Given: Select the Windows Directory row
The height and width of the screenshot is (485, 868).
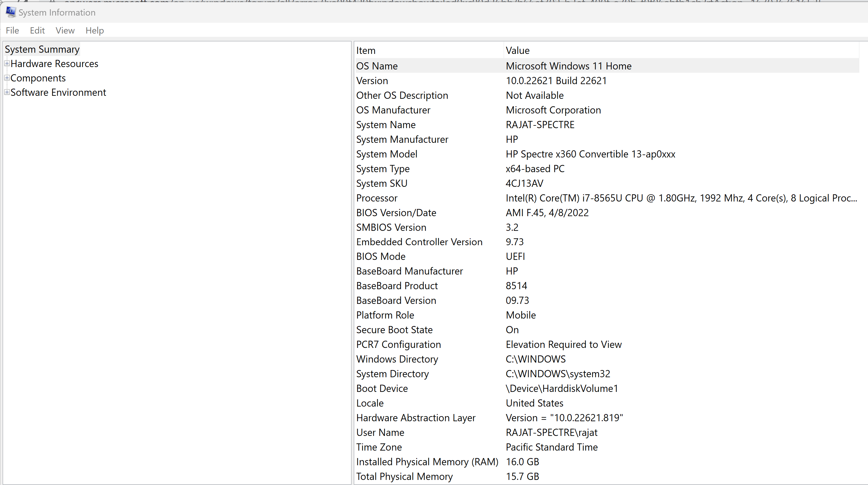Looking at the screenshot, I should pos(607,359).
